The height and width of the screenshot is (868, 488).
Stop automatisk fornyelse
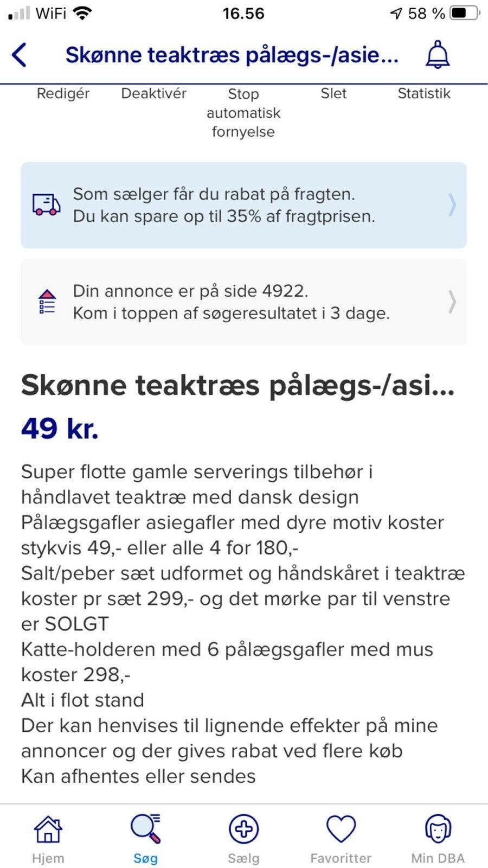pyautogui.click(x=243, y=112)
